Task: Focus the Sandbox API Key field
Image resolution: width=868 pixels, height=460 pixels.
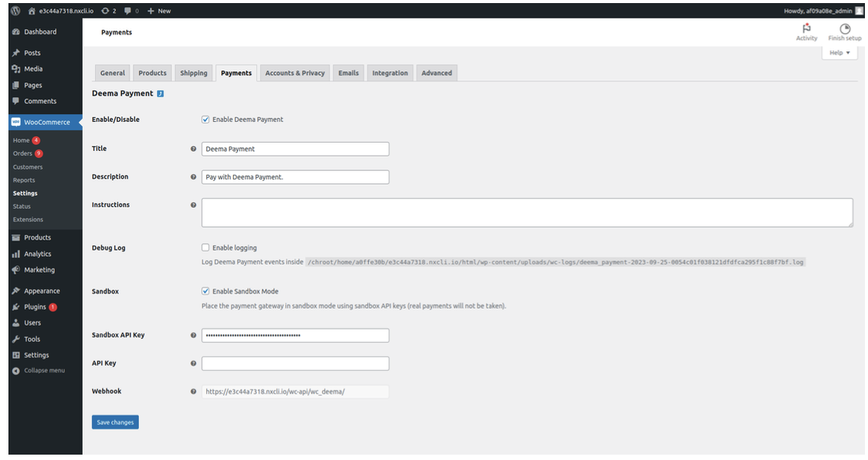Action: (x=295, y=336)
